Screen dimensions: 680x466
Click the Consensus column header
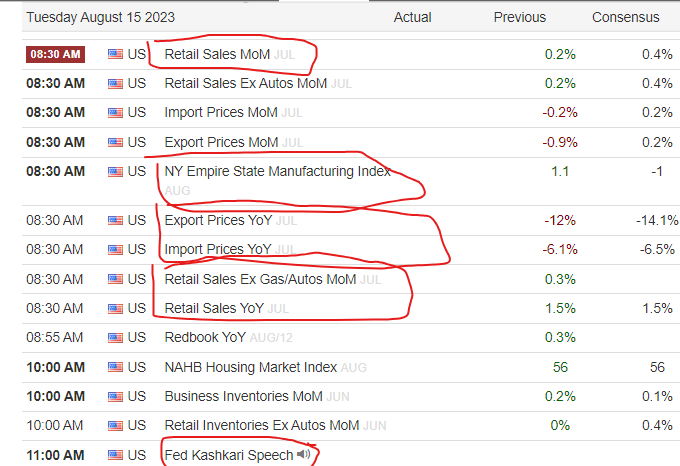click(625, 17)
